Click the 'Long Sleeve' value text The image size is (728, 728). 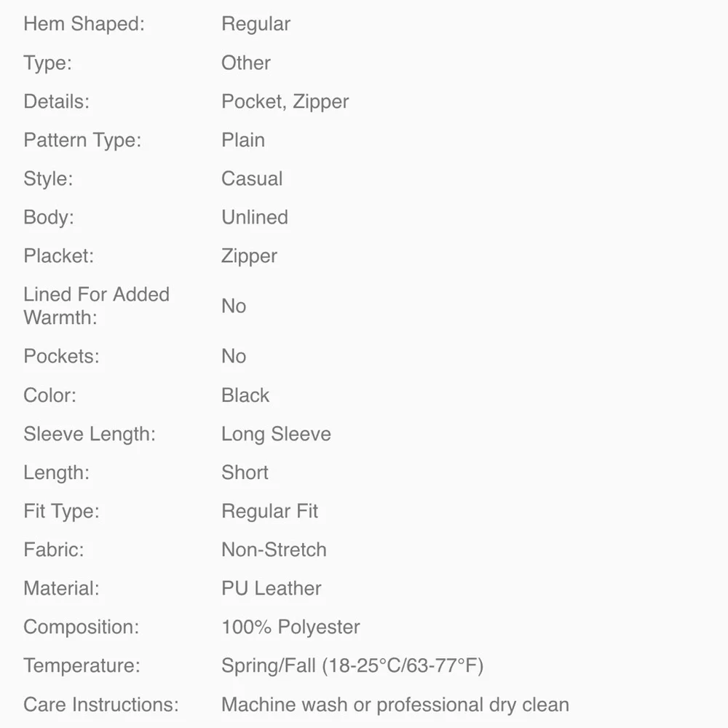click(276, 435)
